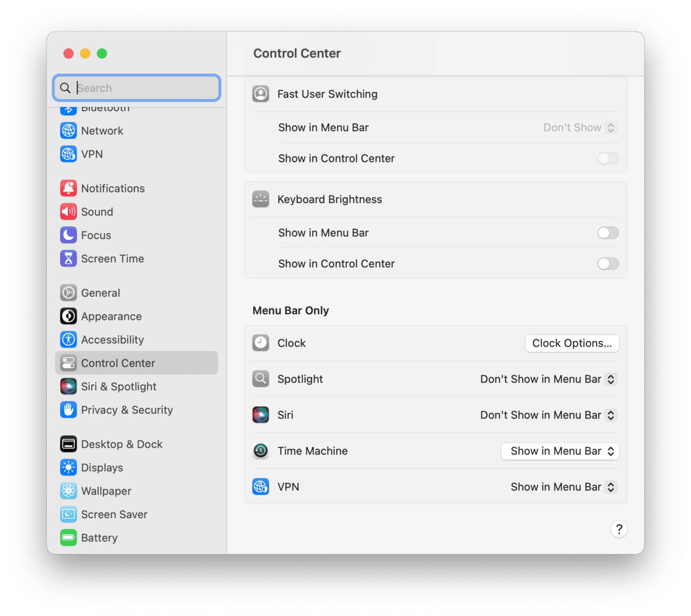Toggle Keyboard Brightness Show in Menu Bar
Viewport: 691px width, 616px height.
[608, 233]
